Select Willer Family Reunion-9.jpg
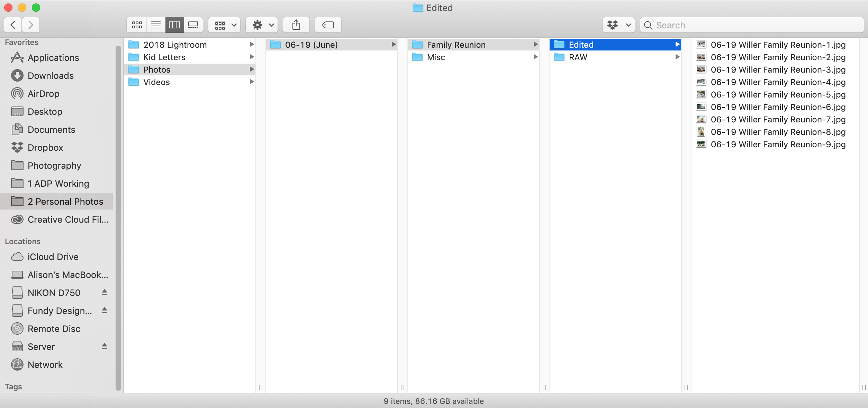Image resolution: width=868 pixels, height=408 pixels. coord(775,144)
